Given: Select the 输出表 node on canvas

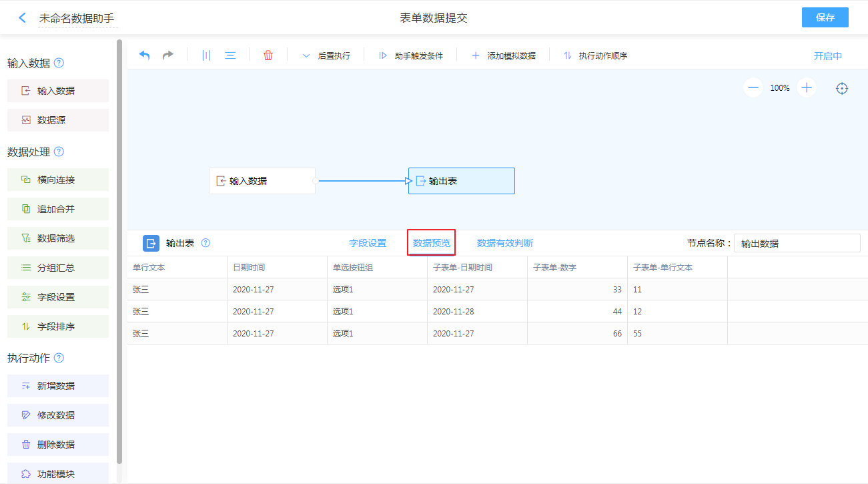Looking at the screenshot, I should 461,181.
